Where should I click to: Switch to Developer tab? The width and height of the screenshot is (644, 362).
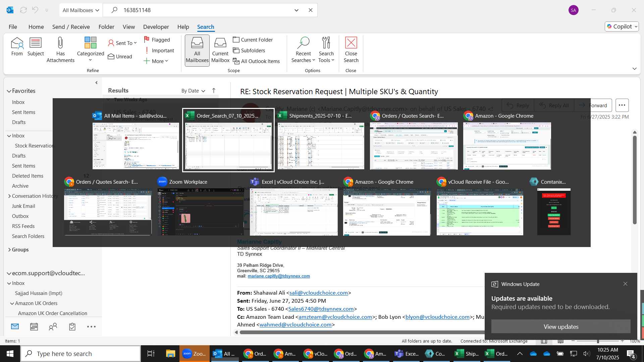pyautogui.click(x=156, y=26)
